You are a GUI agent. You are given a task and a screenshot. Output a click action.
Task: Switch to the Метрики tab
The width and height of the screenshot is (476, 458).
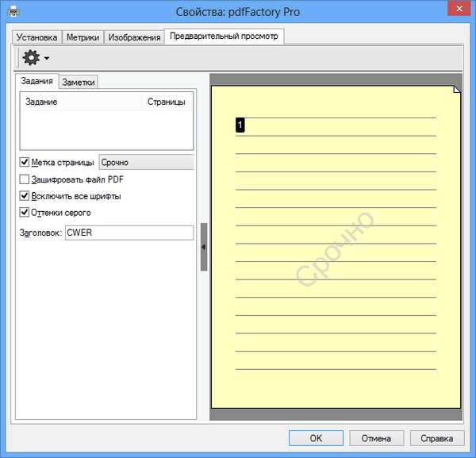pos(83,37)
